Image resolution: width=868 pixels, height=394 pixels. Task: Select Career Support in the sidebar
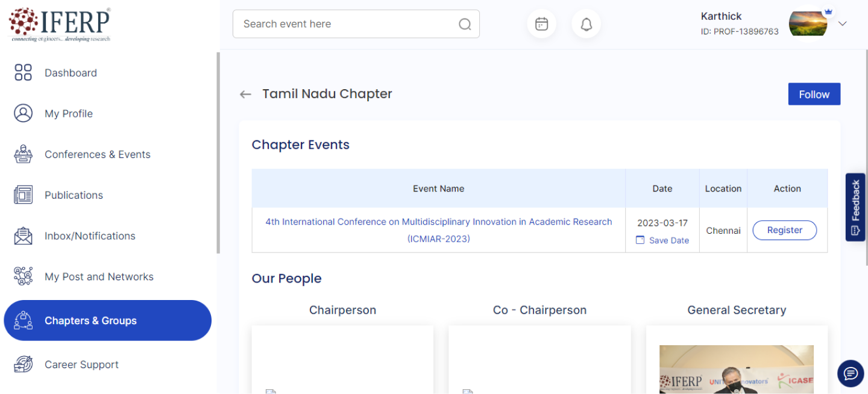click(81, 364)
